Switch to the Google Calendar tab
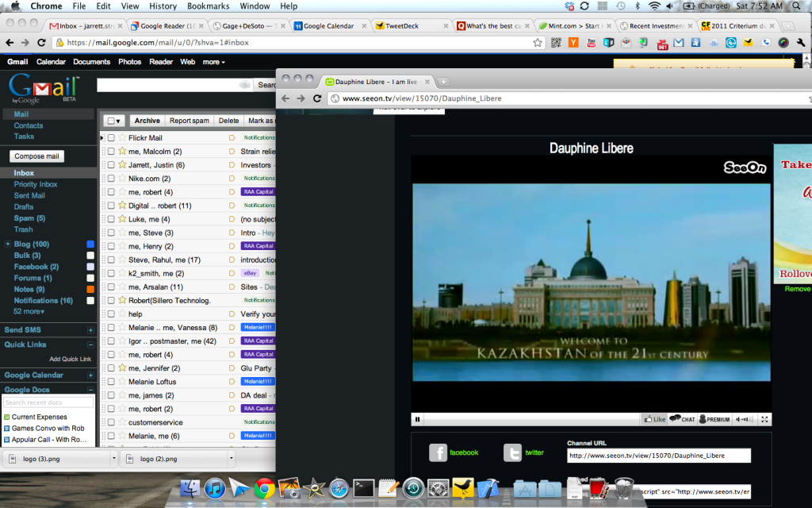Screen dimensions: 812x508 click(x=330, y=26)
